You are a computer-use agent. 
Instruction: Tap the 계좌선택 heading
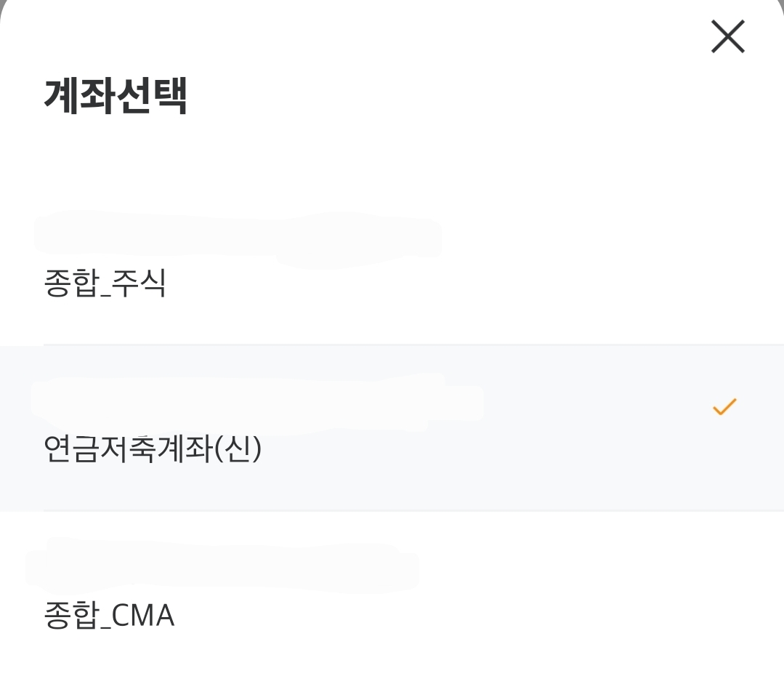tap(116, 97)
